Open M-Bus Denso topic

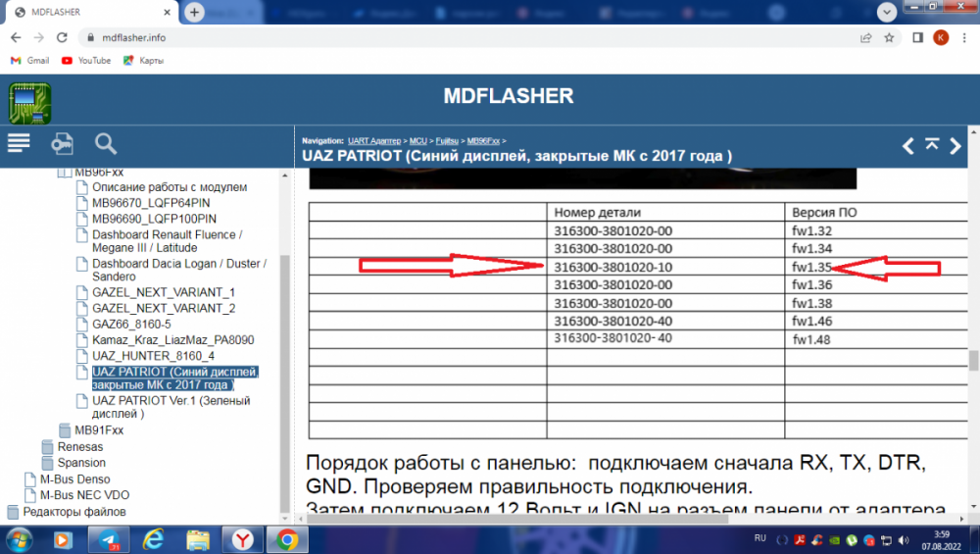(x=75, y=478)
